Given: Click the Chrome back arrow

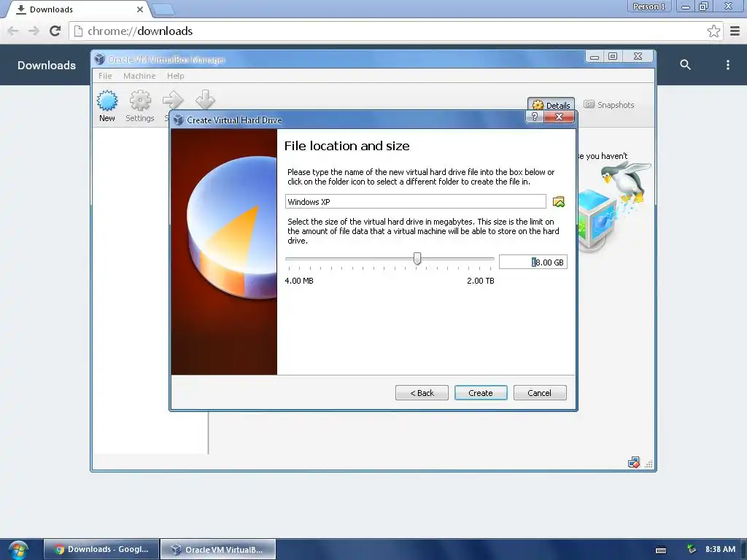Looking at the screenshot, I should click(x=13, y=31).
